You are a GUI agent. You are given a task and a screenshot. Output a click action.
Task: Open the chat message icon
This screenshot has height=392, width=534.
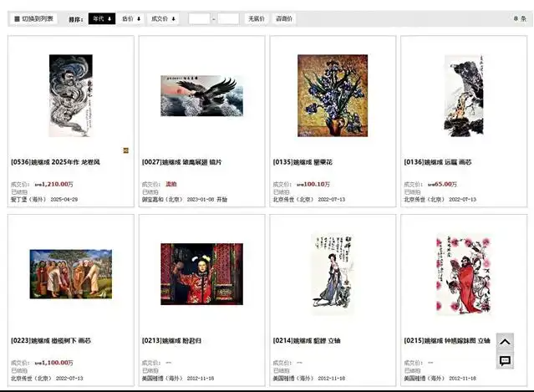(x=505, y=360)
